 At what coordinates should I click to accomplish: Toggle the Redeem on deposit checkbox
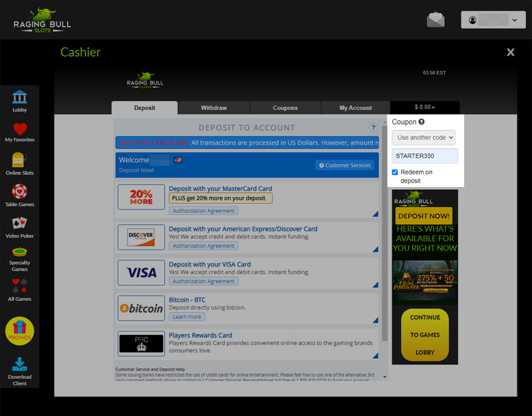click(x=395, y=172)
